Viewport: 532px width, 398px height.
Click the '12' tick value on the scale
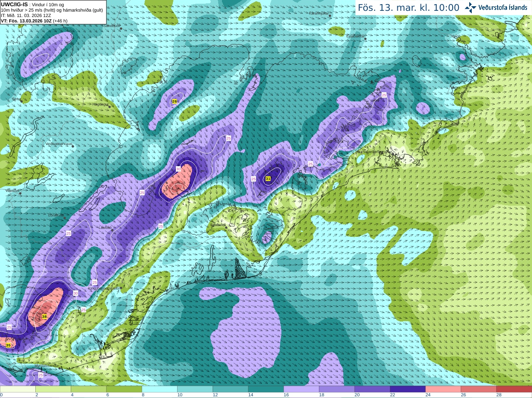pos(215,395)
